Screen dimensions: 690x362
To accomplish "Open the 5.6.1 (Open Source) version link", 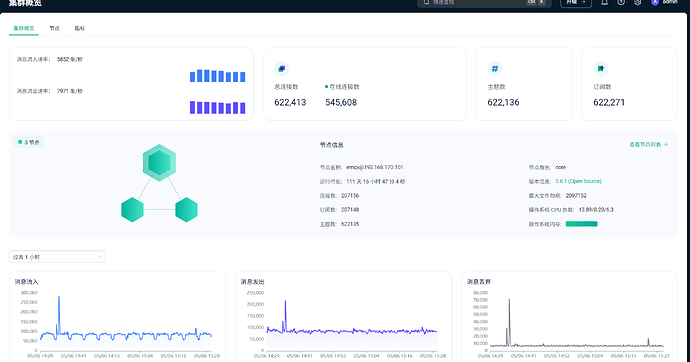I will point(578,181).
